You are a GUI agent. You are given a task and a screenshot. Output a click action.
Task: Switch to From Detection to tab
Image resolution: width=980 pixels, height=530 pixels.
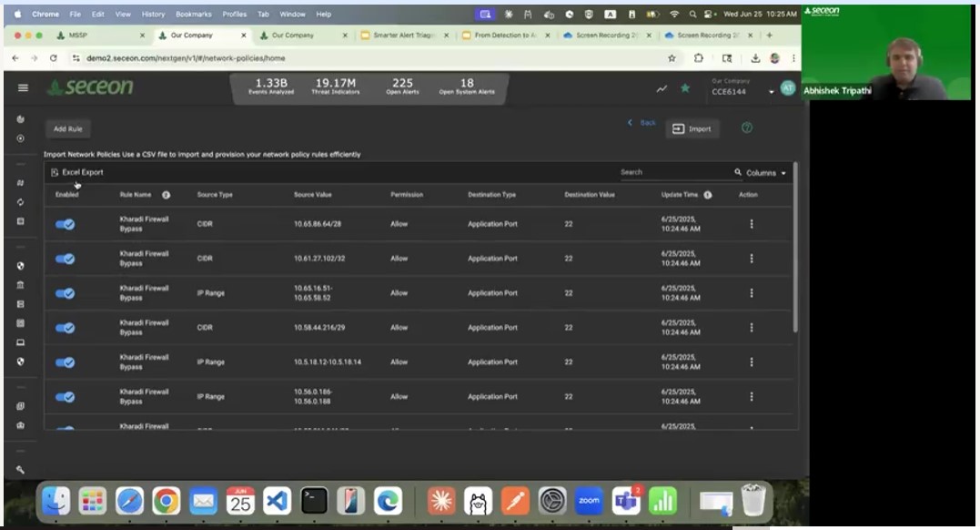pyautogui.click(x=506, y=36)
